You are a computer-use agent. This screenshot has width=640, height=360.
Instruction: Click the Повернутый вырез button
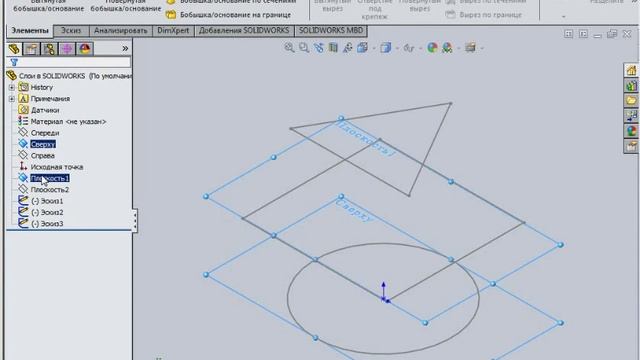tap(420, 6)
